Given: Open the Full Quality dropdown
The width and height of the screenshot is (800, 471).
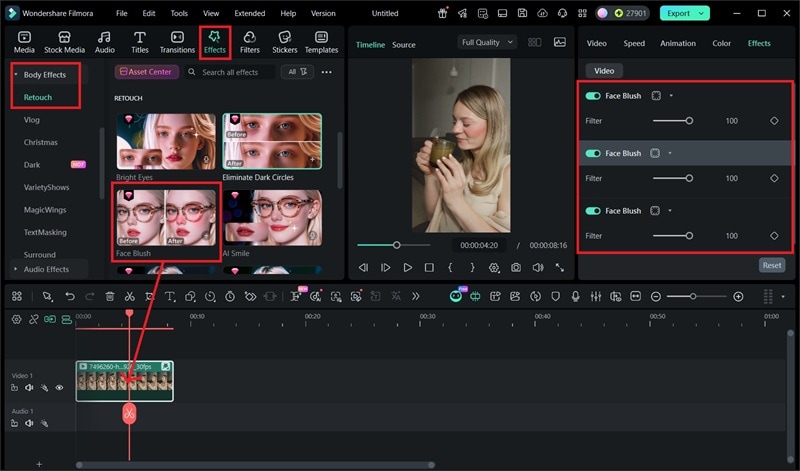Looking at the screenshot, I should point(487,43).
